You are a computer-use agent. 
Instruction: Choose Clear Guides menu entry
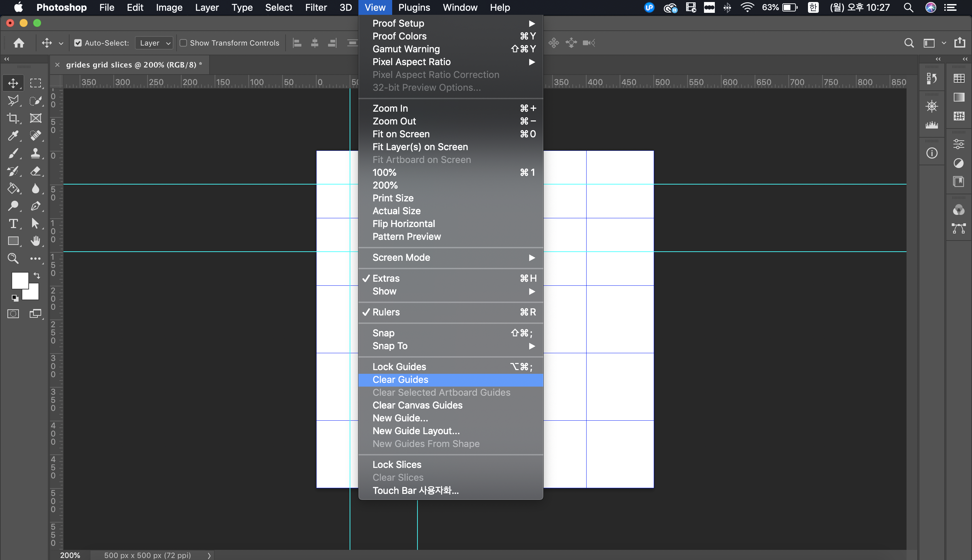click(400, 380)
